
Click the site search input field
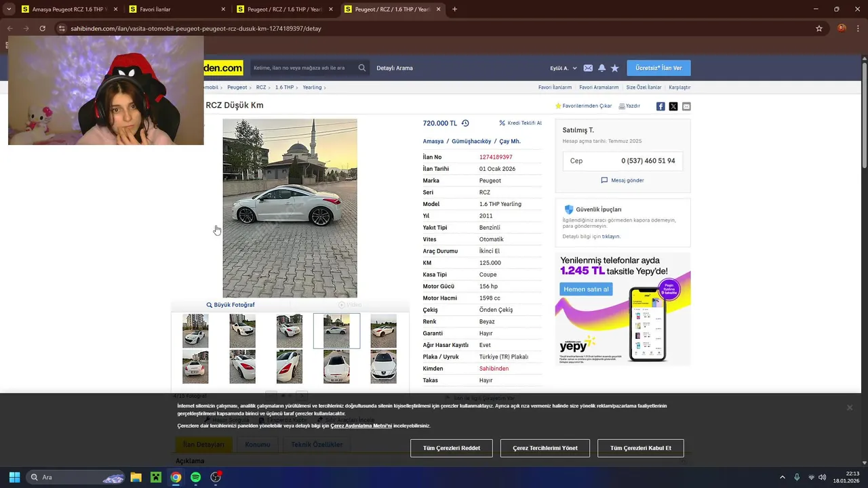pos(304,68)
